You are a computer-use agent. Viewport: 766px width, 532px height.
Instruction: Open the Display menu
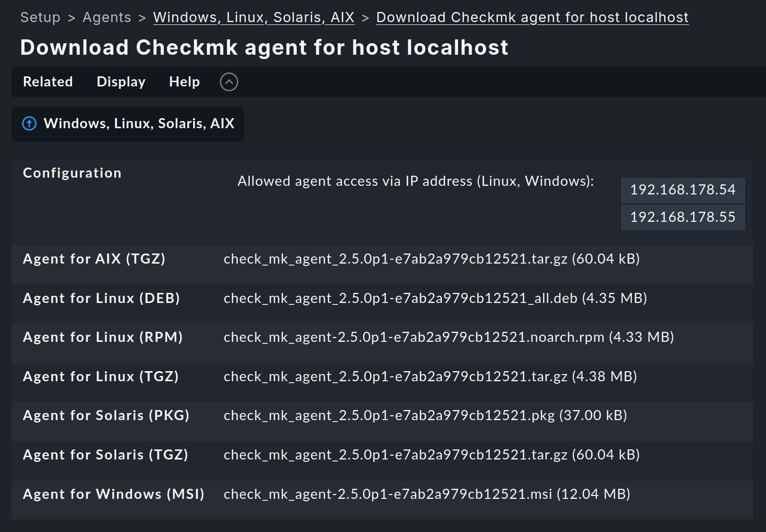click(121, 82)
